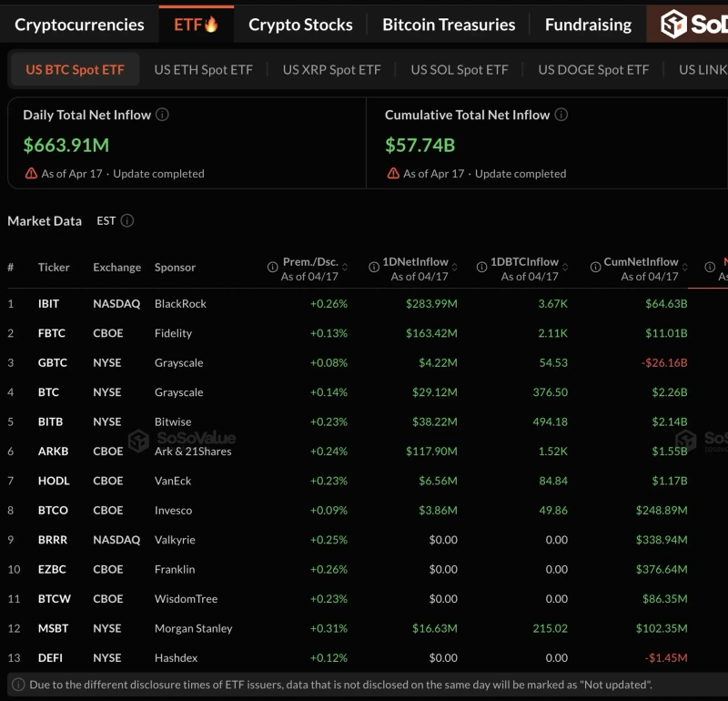This screenshot has height=701, width=728.
Task: Click the Sponsor column header
Action: pos(175,268)
